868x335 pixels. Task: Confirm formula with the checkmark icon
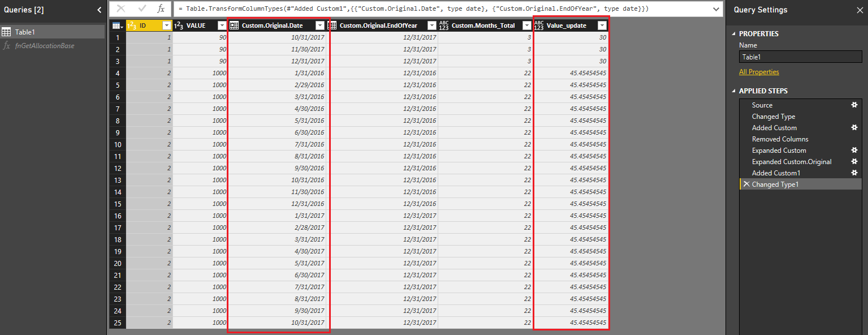pyautogui.click(x=142, y=8)
